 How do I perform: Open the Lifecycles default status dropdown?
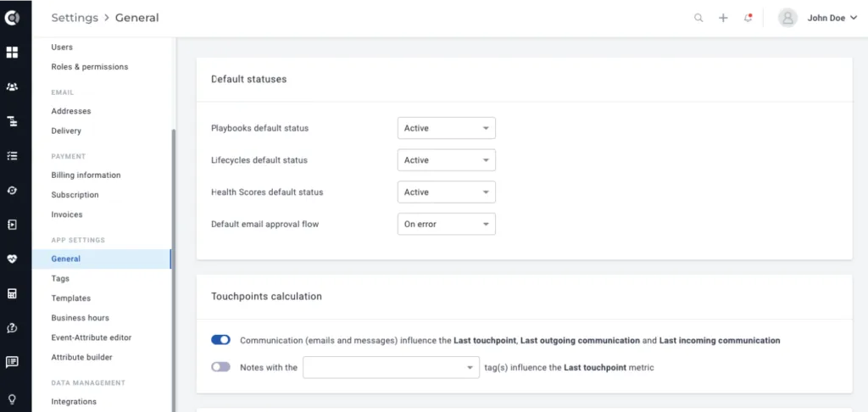446,160
